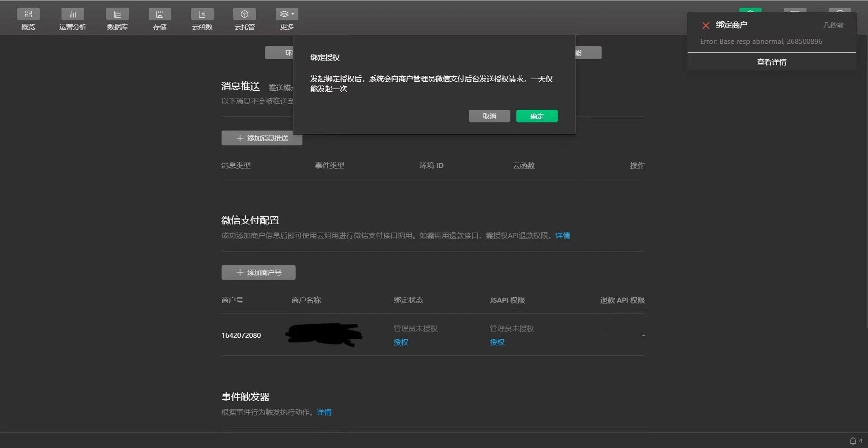Click the 事件触发器 section heading
Screen dimensions: 868x448
(245, 397)
